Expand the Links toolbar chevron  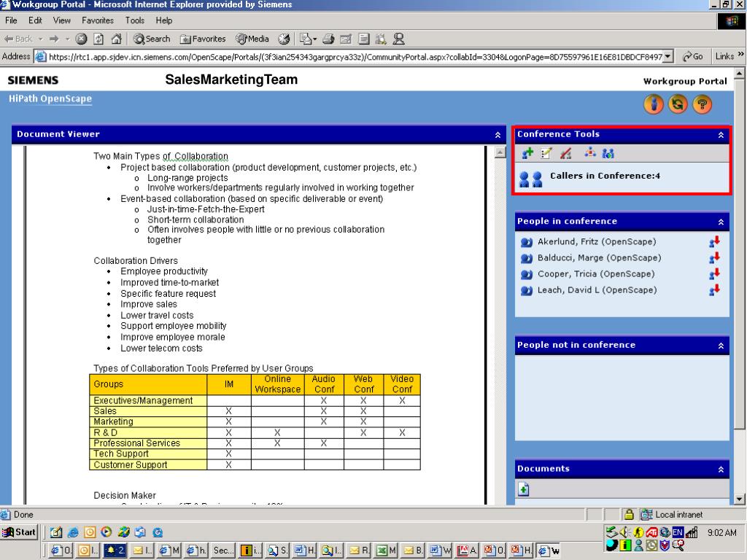741,54
